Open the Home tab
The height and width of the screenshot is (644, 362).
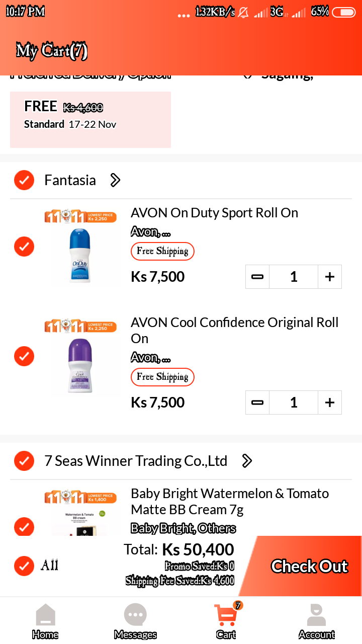click(45, 621)
